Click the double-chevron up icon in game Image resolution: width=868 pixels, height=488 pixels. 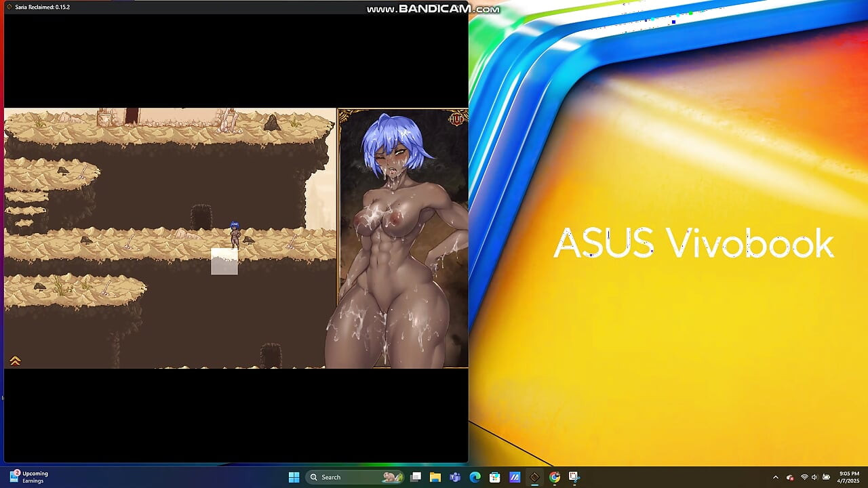[15, 361]
